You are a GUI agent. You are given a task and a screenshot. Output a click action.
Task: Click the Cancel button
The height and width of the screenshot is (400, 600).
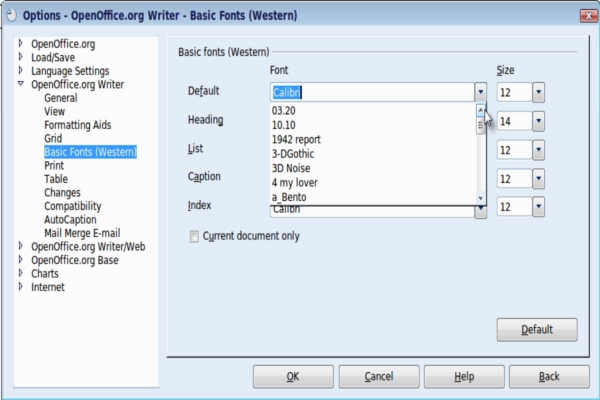(x=379, y=377)
